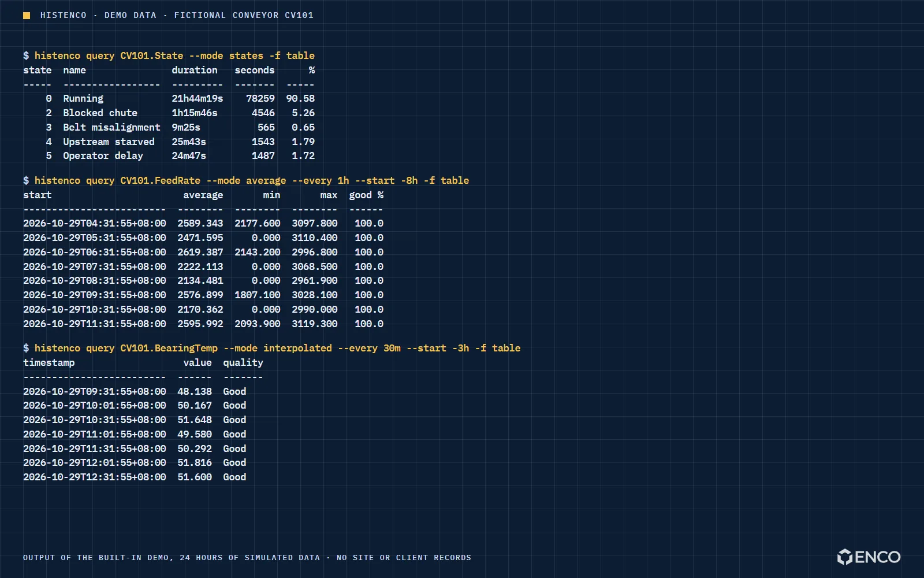
Task: Click the 'histenco query CV101.BearingTemp' command line
Action: [272, 348]
